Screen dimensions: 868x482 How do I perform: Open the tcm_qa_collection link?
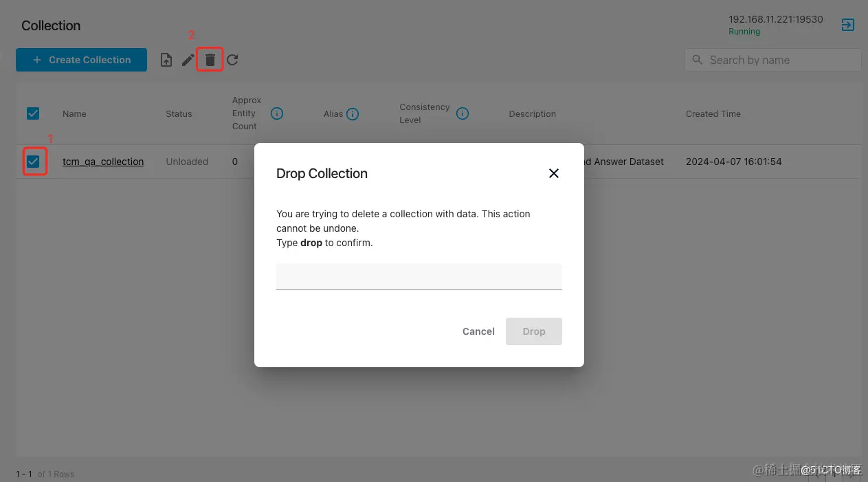pyautogui.click(x=103, y=162)
